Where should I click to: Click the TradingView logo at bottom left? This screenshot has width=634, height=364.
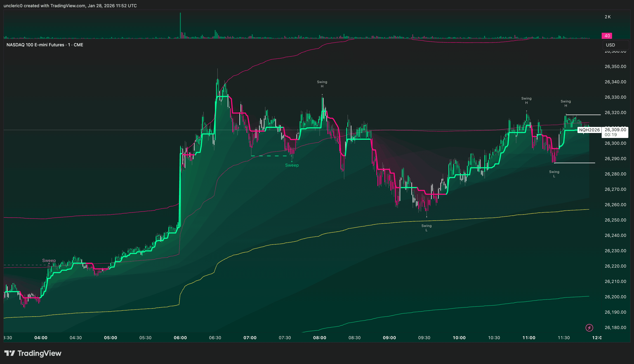[x=33, y=353]
